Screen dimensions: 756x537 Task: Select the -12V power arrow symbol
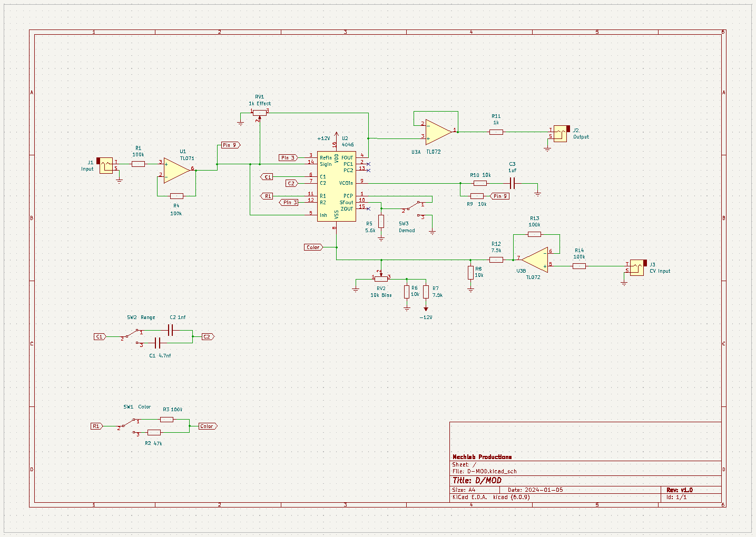(x=426, y=309)
